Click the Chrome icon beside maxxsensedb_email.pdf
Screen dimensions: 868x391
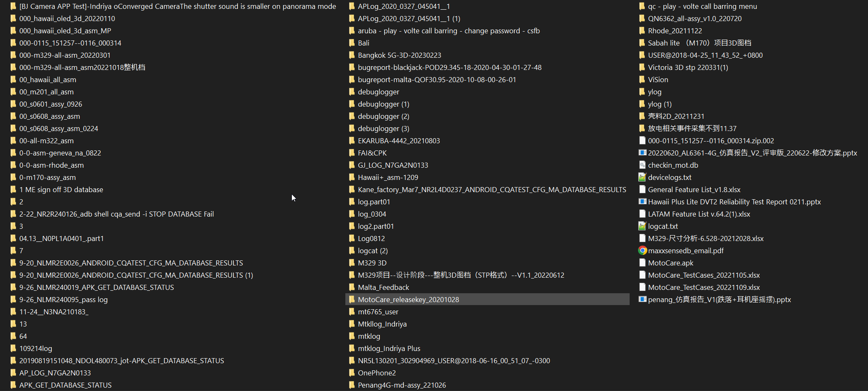click(642, 251)
